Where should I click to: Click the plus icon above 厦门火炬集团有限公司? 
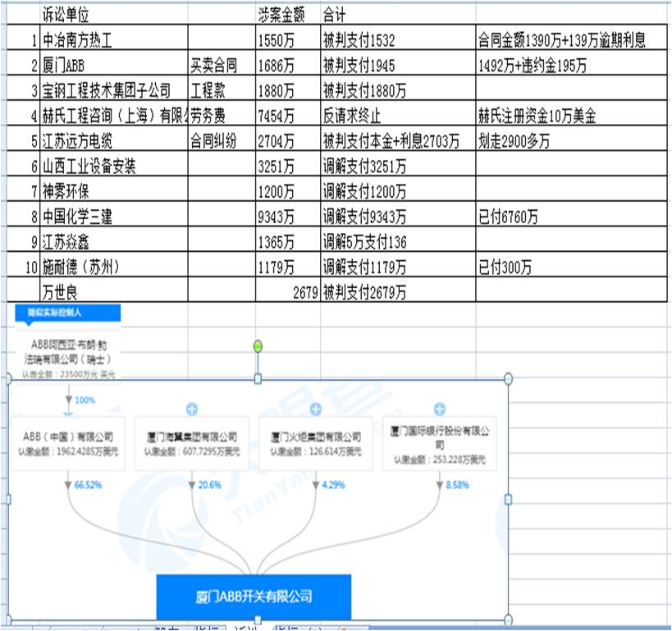tap(315, 409)
